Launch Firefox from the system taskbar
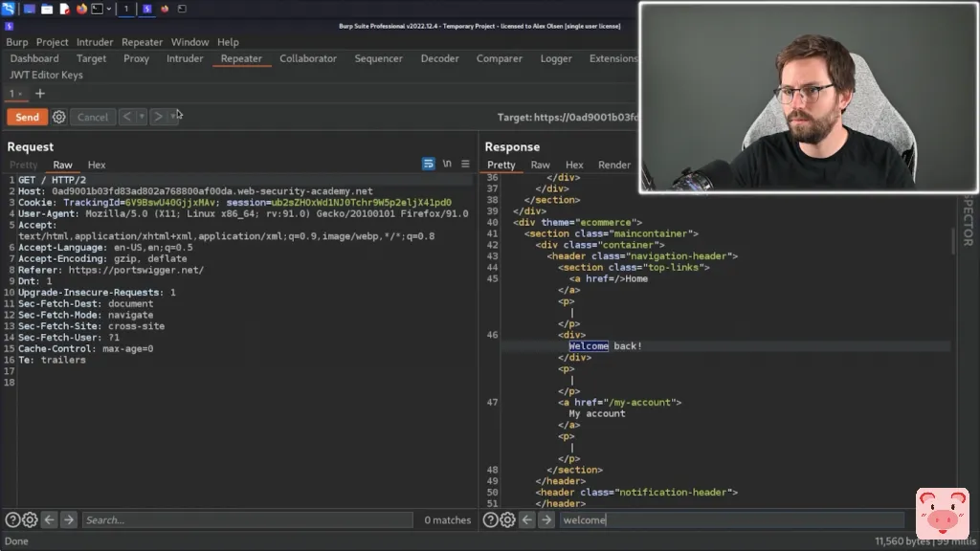This screenshot has width=980, height=551. [81, 9]
